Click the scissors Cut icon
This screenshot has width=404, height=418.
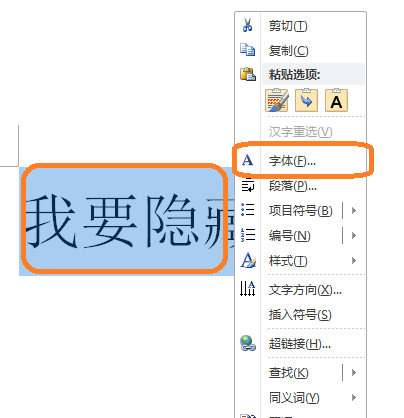247,25
